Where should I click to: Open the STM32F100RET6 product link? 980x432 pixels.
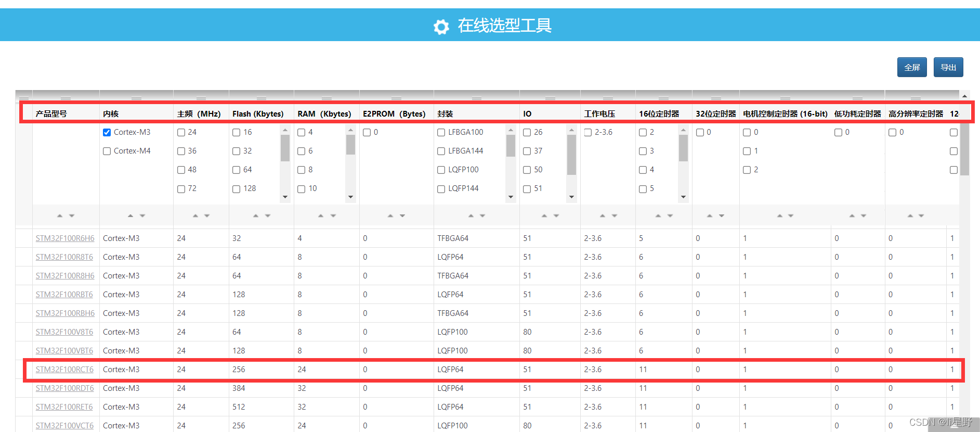coord(64,407)
